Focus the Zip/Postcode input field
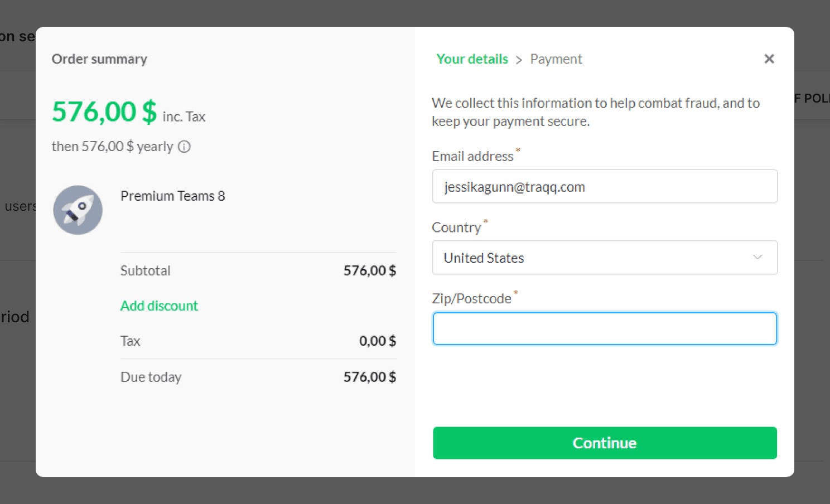Viewport: 830px width, 504px height. pos(605,328)
